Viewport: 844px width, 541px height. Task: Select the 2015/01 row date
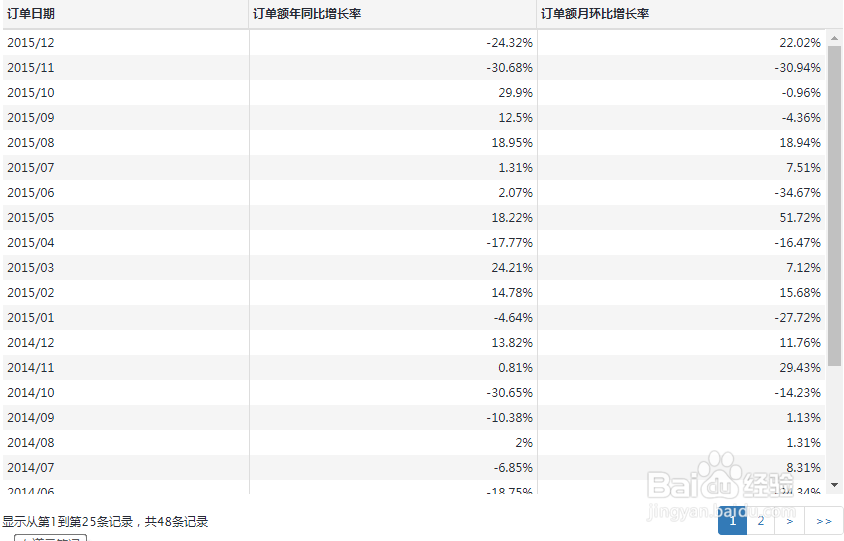(x=31, y=318)
